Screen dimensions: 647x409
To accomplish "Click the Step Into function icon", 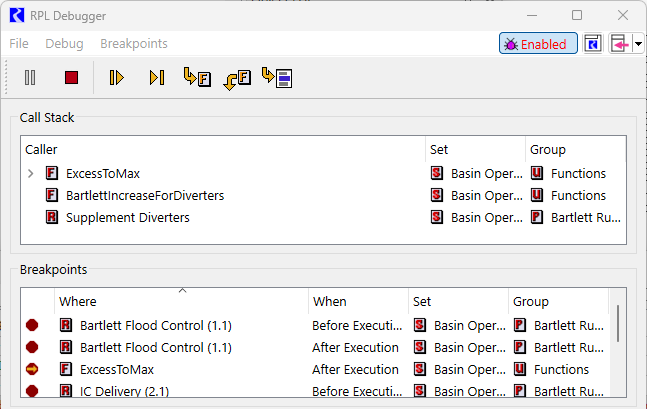I will 197,77.
